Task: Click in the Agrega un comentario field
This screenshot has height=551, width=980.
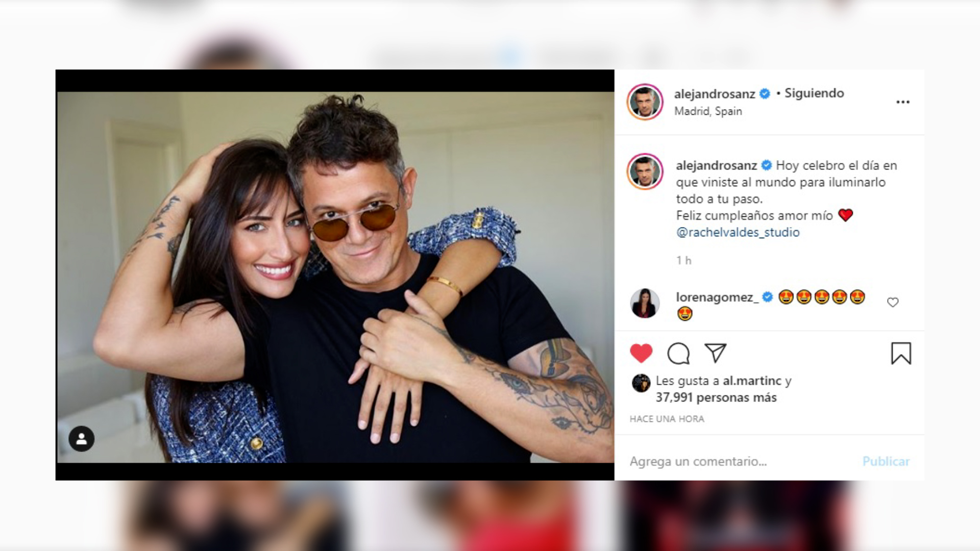Action: 740,462
